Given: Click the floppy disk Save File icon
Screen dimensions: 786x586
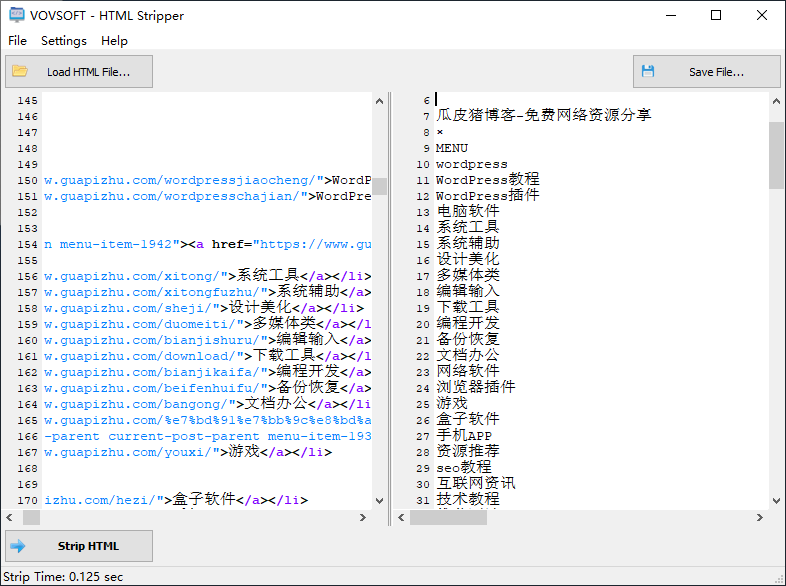Looking at the screenshot, I should pos(648,71).
